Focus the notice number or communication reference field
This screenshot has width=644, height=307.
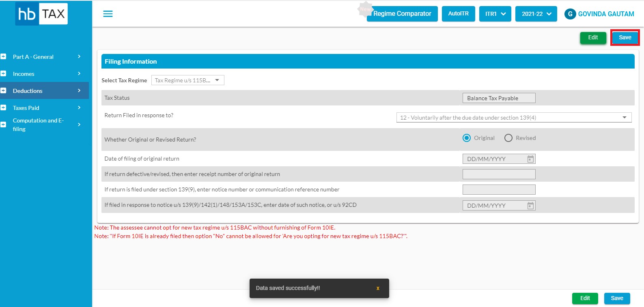pos(499,190)
